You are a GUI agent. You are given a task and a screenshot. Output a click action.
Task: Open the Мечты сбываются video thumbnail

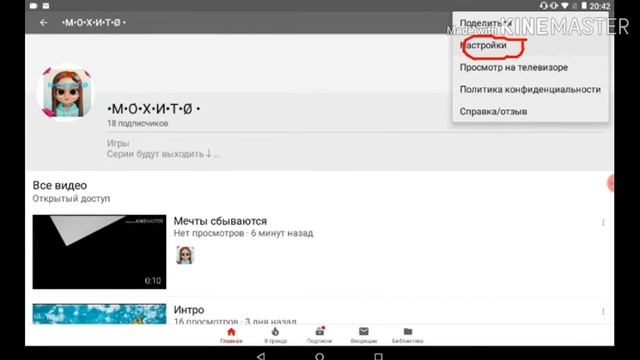click(x=100, y=252)
